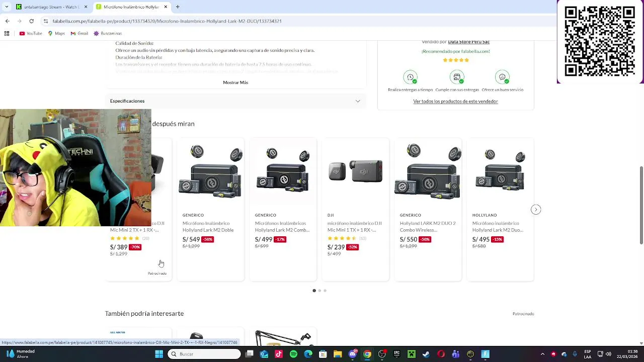
Task: Go back to the previous page
Action: click(x=7, y=21)
